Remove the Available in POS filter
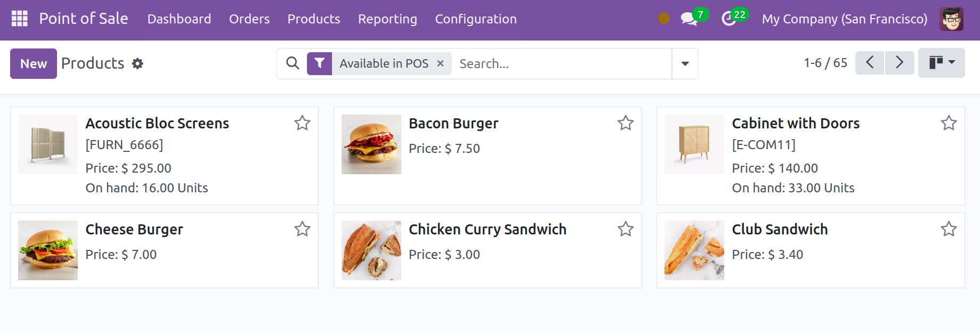Screen dimensions: 980x333 pyautogui.click(x=441, y=63)
